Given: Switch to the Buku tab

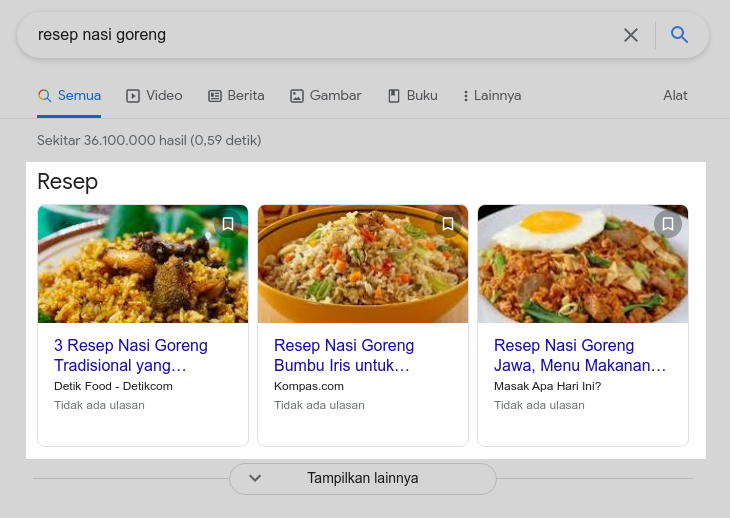Looking at the screenshot, I should click(x=412, y=96).
